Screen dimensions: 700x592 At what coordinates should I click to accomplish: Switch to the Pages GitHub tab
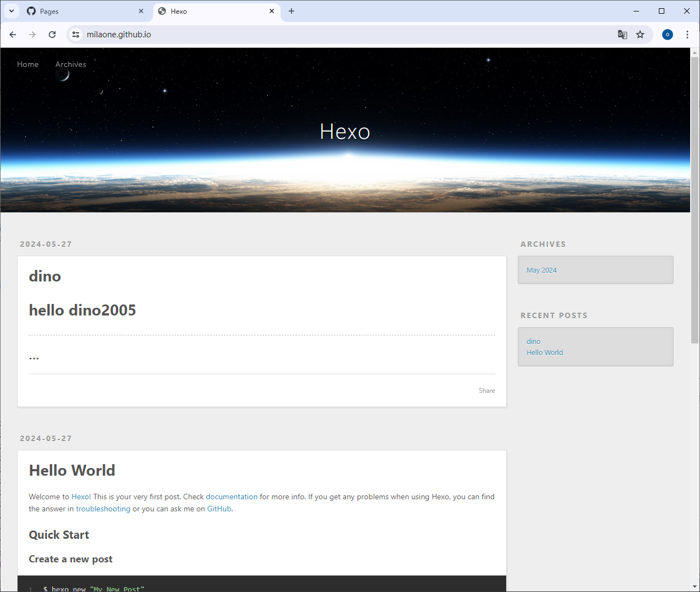pos(85,11)
